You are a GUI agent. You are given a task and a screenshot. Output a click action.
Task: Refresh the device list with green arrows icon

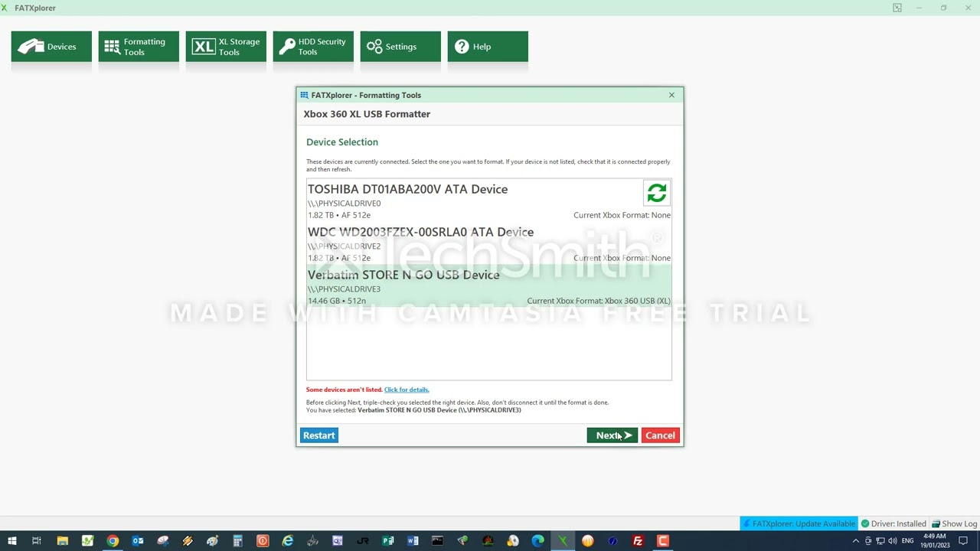tap(657, 193)
